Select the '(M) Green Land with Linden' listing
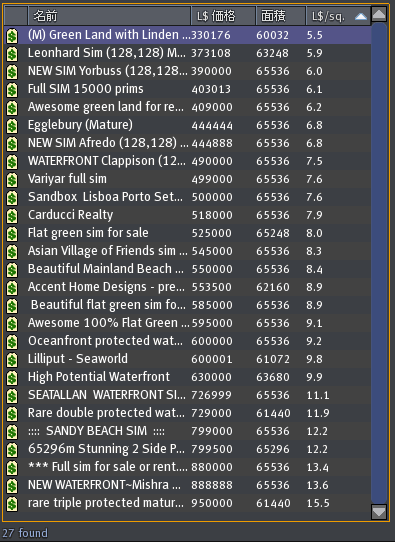 [x=188, y=35]
